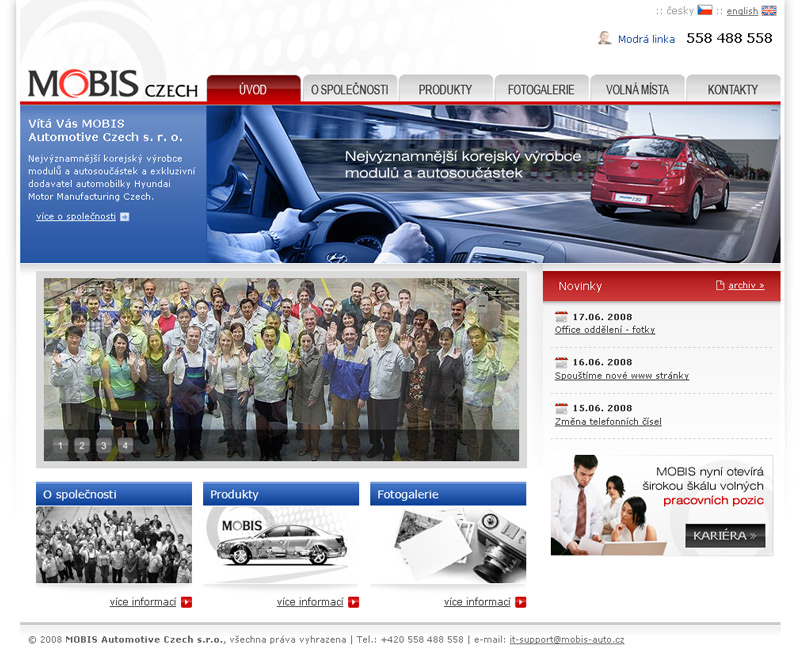Click the Modrá linka text link
800x658 pixels.
click(646, 39)
